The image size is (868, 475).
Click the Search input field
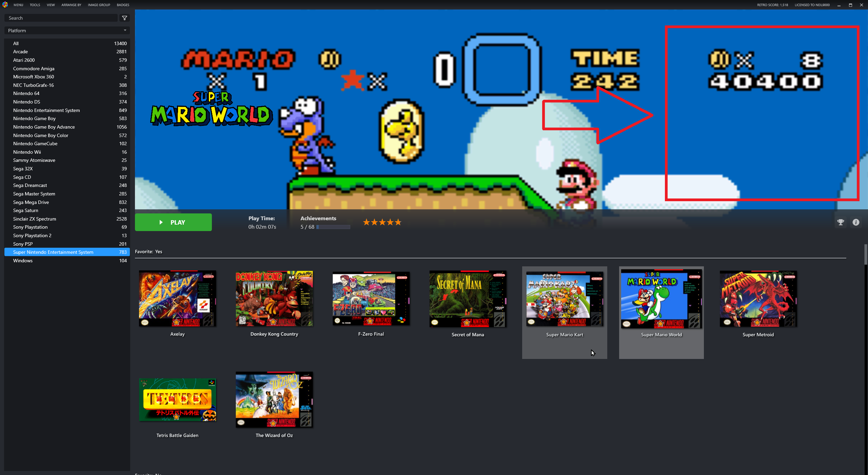pyautogui.click(x=61, y=18)
